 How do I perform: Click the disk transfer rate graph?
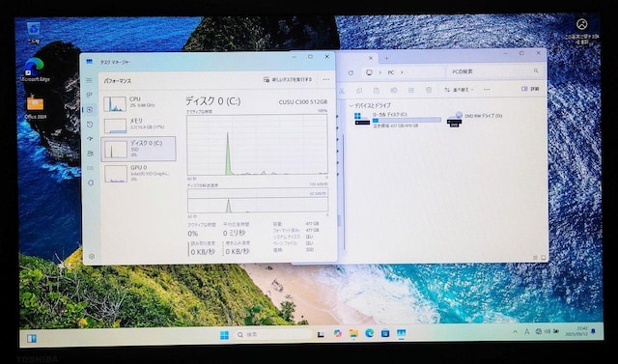(258, 201)
